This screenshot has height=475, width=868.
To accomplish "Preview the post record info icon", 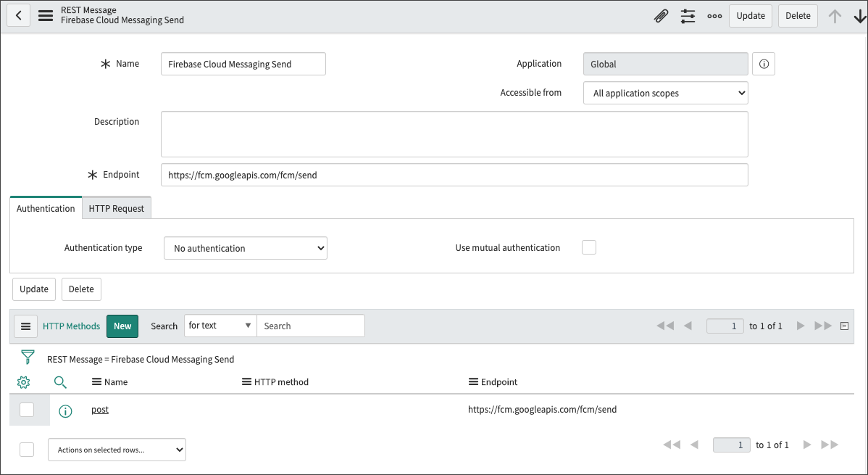I will click(65, 410).
